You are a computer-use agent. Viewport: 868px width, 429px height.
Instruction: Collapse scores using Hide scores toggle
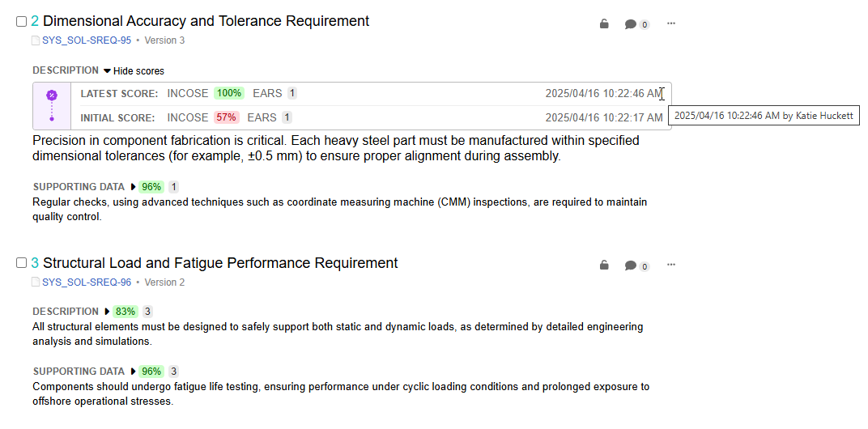click(134, 71)
